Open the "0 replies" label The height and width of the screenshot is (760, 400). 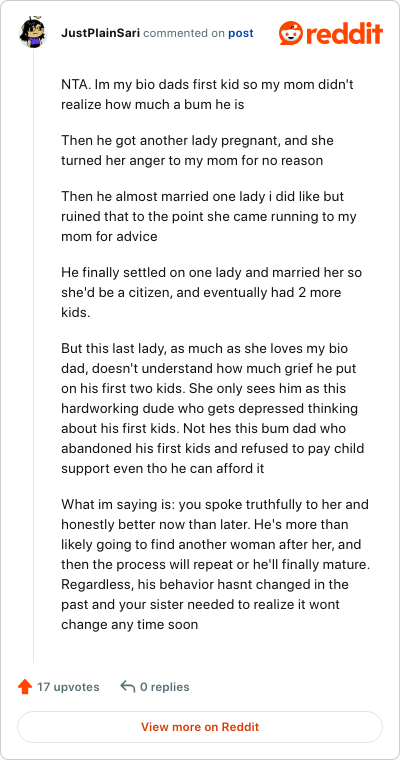point(164,687)
